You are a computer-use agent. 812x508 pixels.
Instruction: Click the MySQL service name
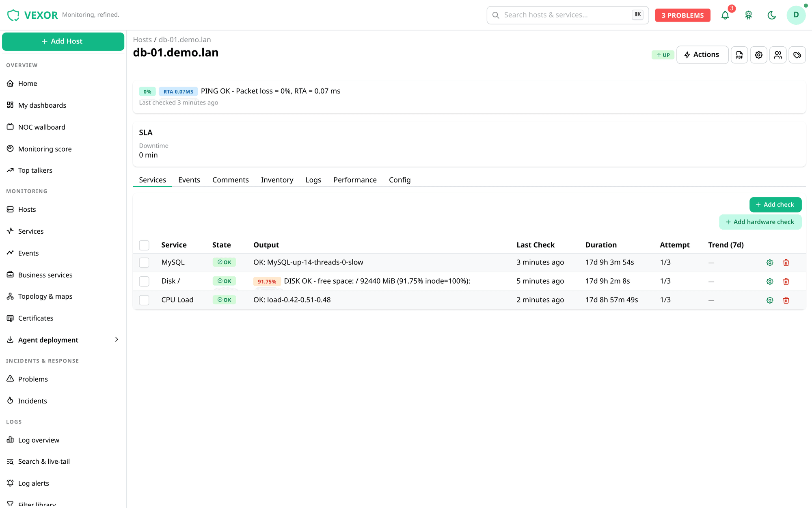click(173, 262)
